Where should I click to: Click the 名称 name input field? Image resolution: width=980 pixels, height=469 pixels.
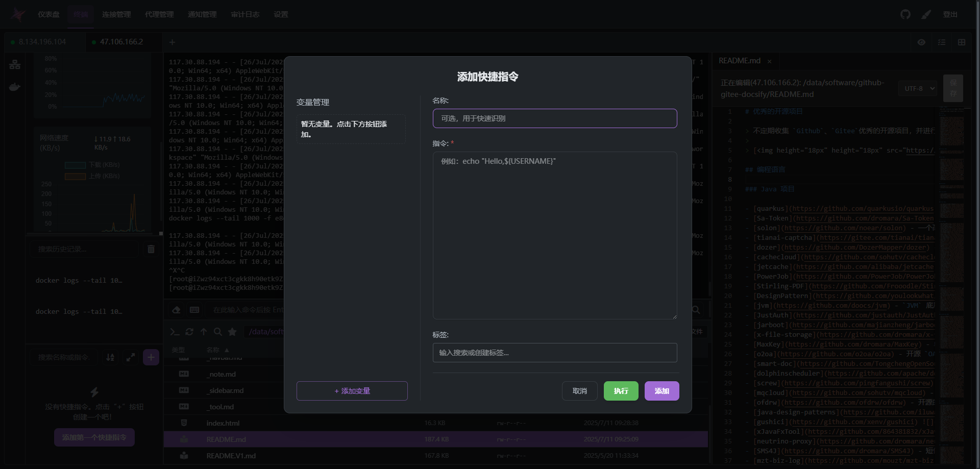point(555,118)
